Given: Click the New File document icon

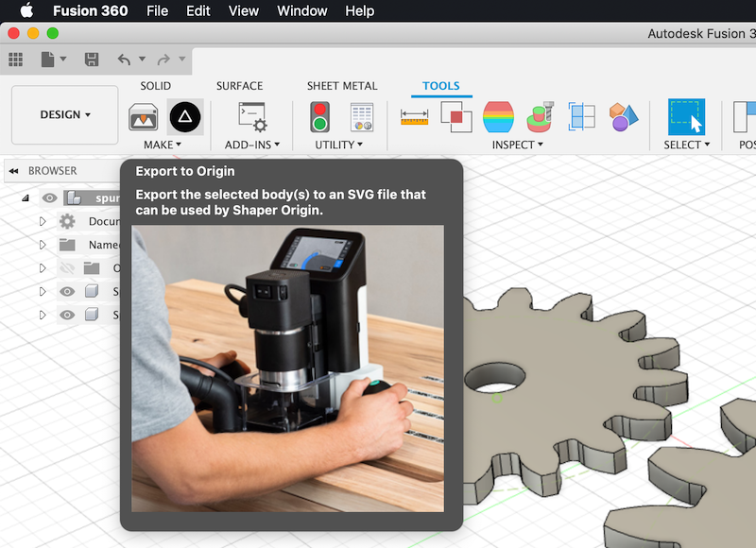Looking at the screenshot, I should [x=47, y=60].
